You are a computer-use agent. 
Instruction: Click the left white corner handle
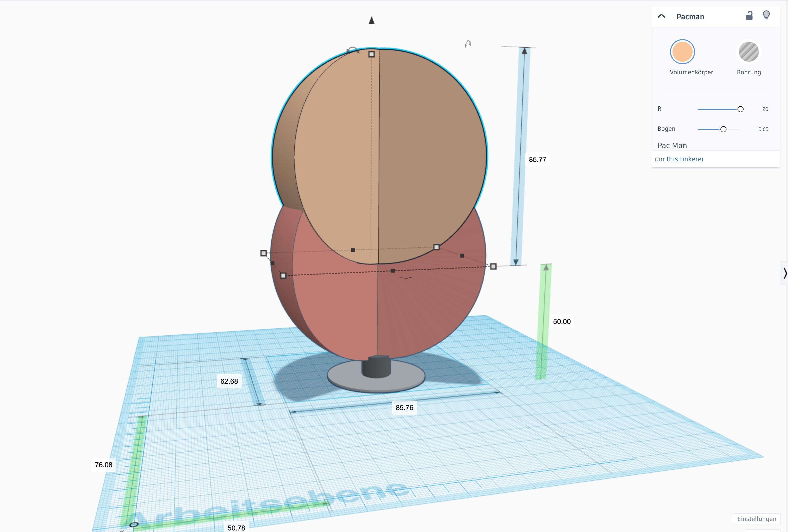(x=263, y=253)
